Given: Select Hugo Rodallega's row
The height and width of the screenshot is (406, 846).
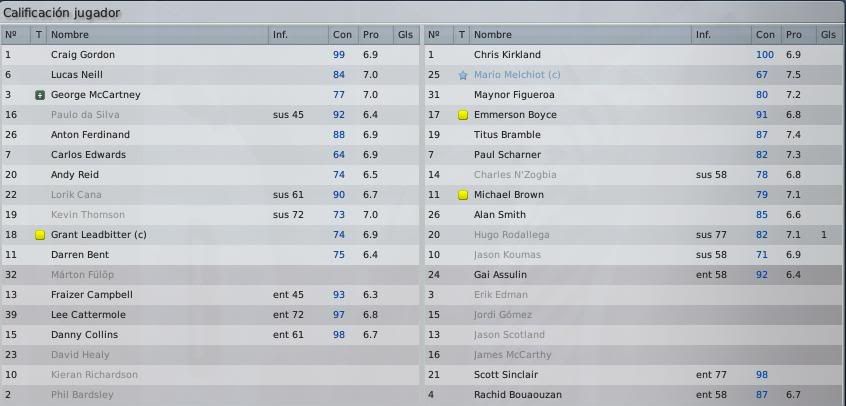Looking at the screenshot, I should (634, 235).
